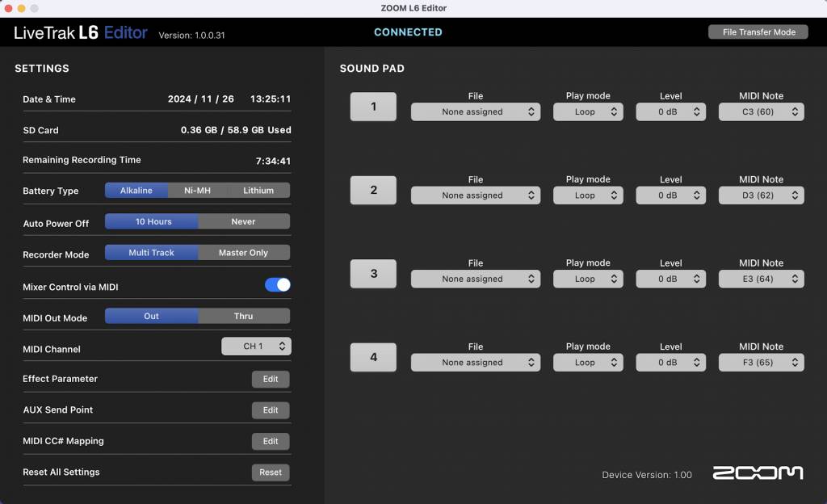Edit the Effect Parameter settings

click(x=271, y=379)
